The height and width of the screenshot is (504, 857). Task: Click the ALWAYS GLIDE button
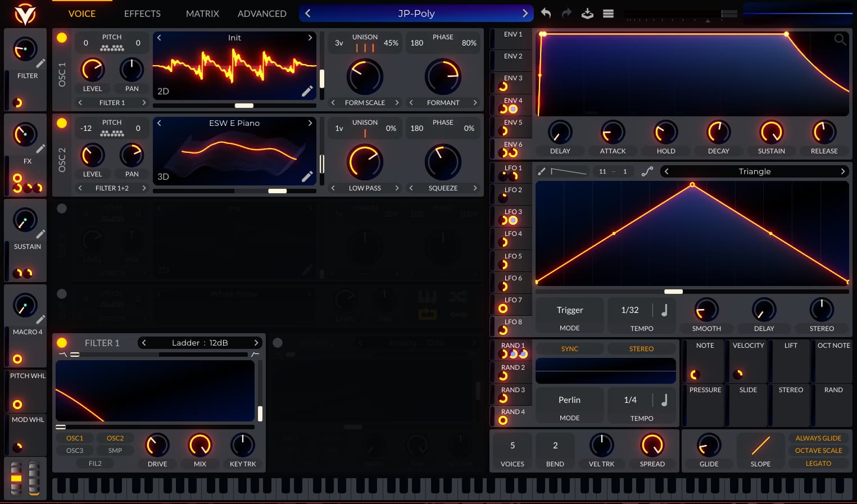818,438
